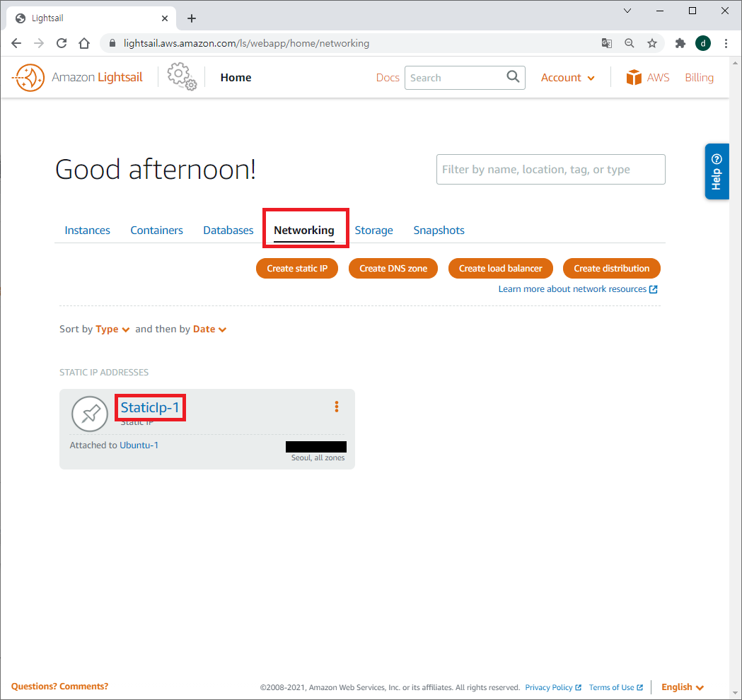Open the attached Ubuntu-1 instance link
The height and width of the screenshot is (700, 742).
coord(139,445)
